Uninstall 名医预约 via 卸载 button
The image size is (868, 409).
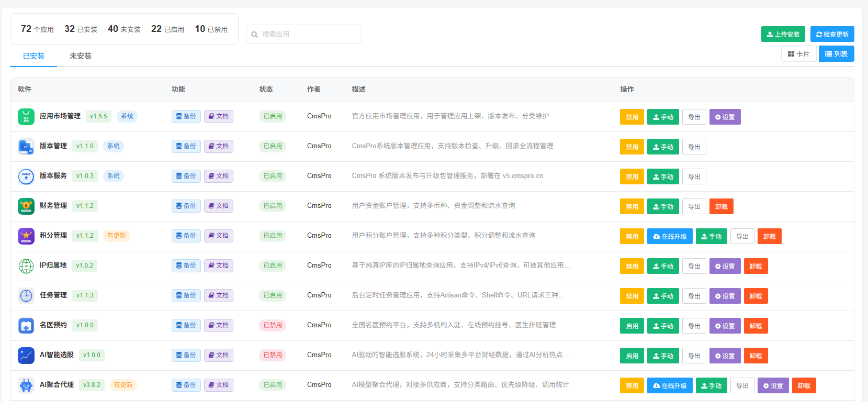click(x=756, y=326)
